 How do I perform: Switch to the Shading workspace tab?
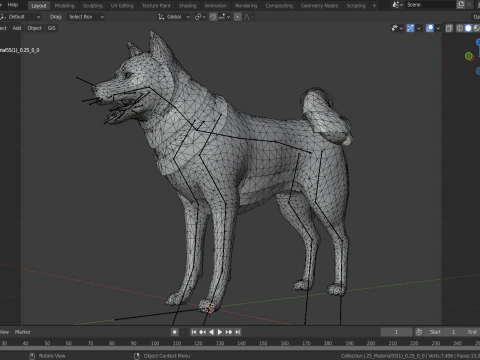(x=187, y=6)
